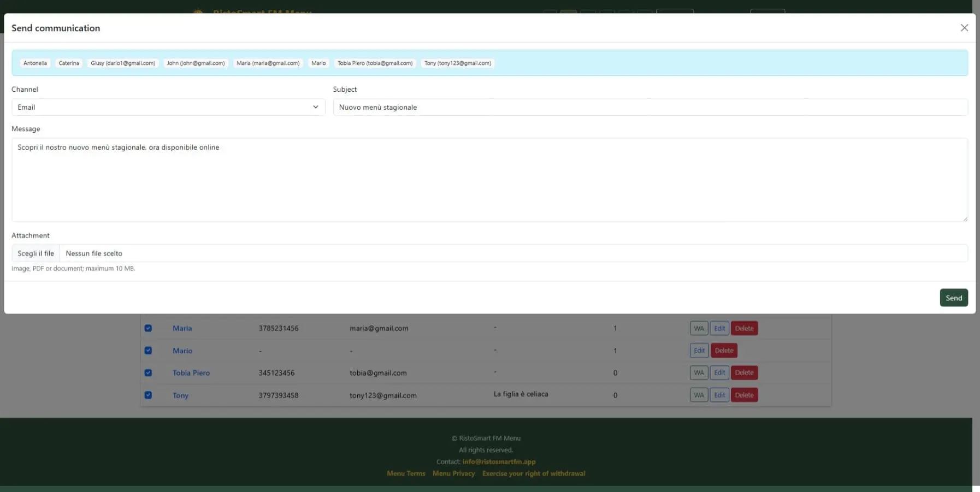Viewport: 980px width, 492px height.
Task: Edit the Subject field text
Action: (650, 107)
